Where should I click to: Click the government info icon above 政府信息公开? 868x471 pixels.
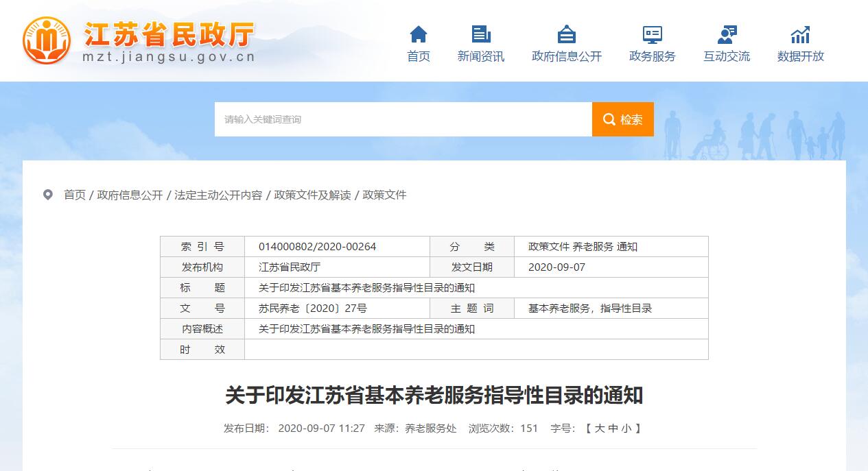(x=567, y=34)
